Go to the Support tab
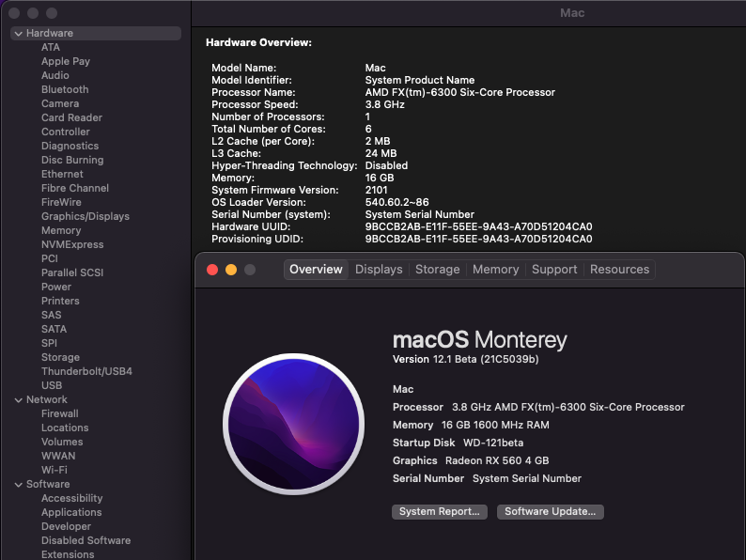 [x=554, y=270]
